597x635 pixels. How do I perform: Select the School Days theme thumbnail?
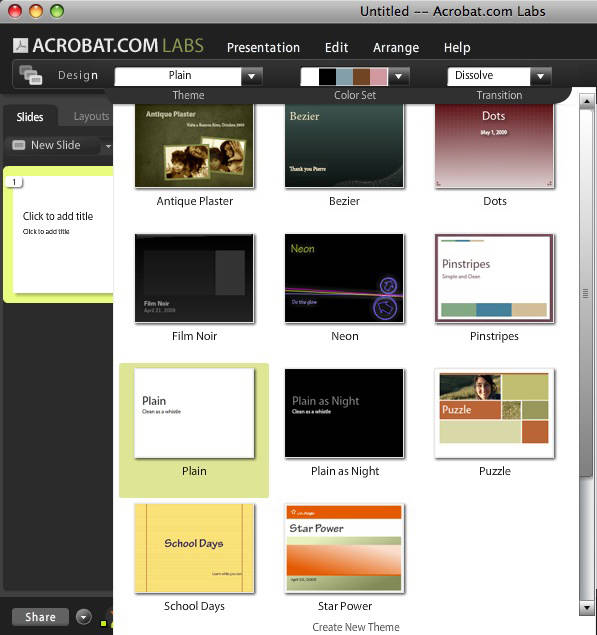coord(194,548)
